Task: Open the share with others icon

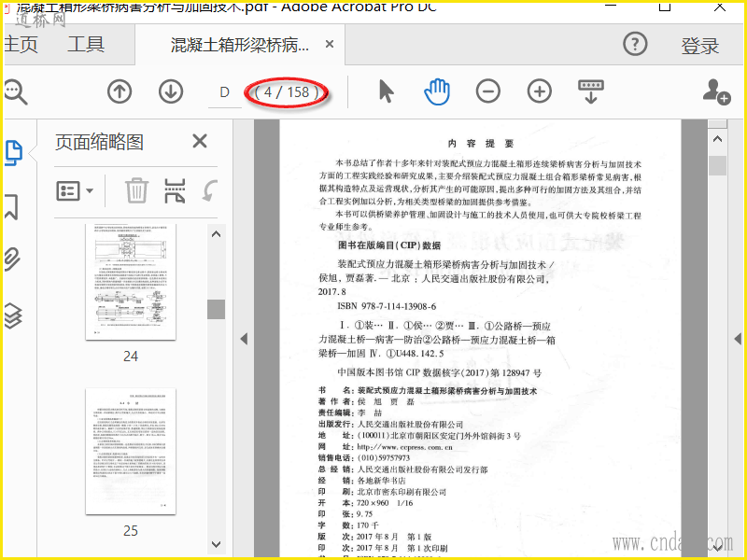Action: [x=716, y=91]
